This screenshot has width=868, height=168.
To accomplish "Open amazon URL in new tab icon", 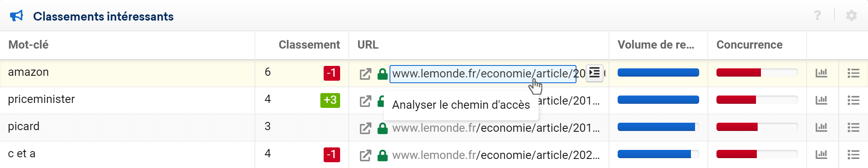I will [x=365, y=74].
